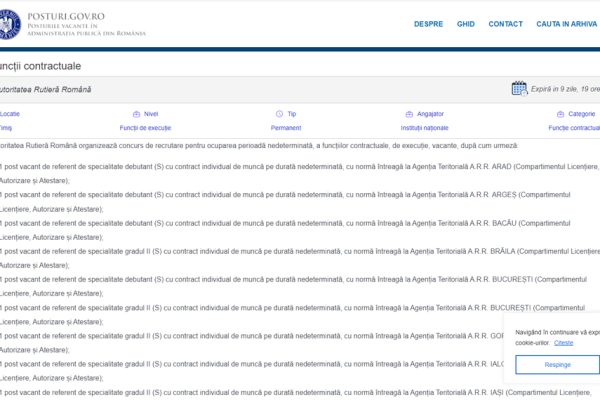Click the debutant job line for A.R.R. BUCUREȘTI

click(293, 286)
